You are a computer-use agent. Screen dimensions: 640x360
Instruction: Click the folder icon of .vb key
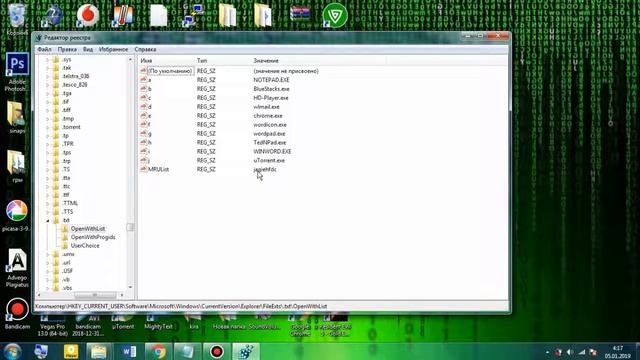click(56, 280)
